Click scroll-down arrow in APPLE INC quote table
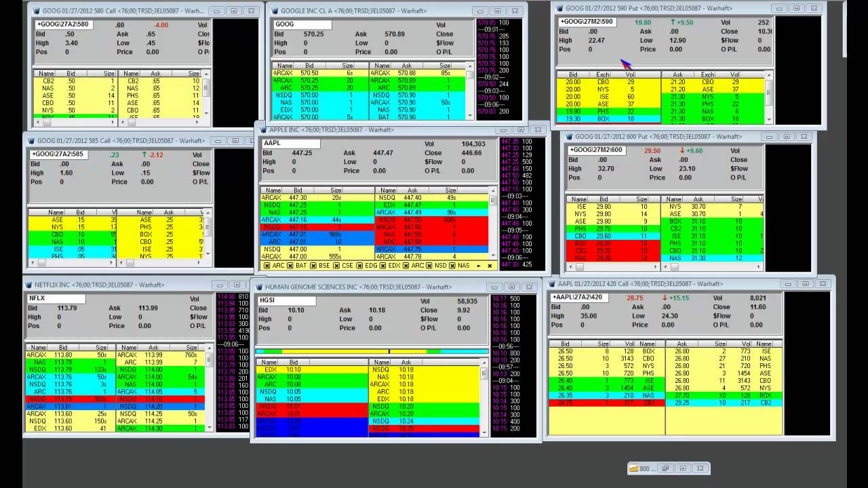The height and width of the screenshot is (488, 868). [493, 257]
